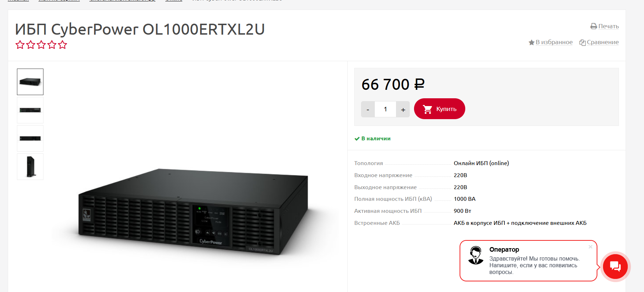This screenshot has height=292, width=644.
Task: Select the second front-view thumbnail
Action: pyautogui.click(x=30, y=110)
